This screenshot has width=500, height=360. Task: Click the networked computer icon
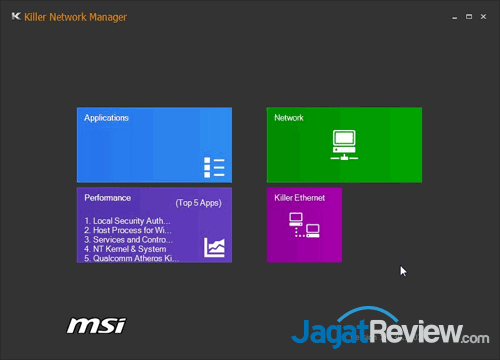pyautogui.click(x=344, y=145)
